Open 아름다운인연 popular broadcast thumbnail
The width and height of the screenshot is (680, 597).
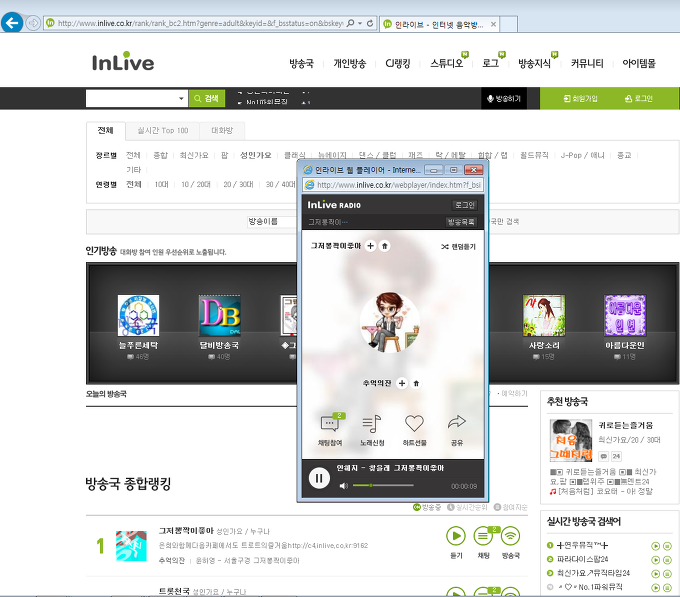point(625,316)
